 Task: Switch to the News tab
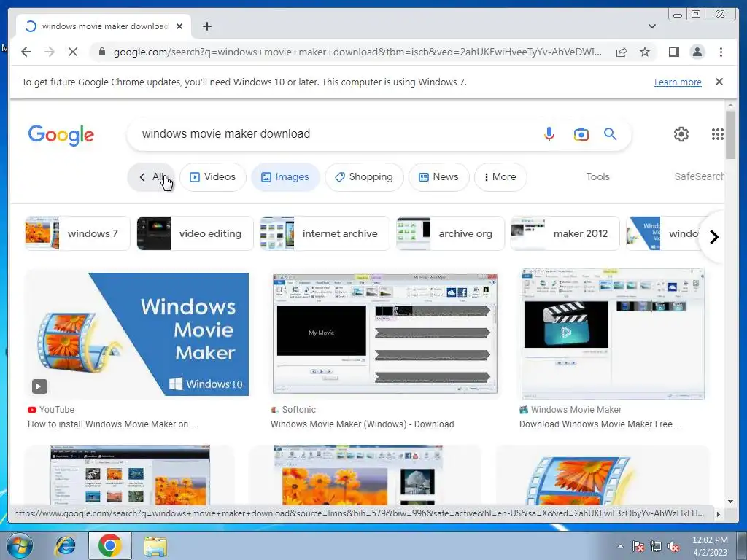(x=438, y=176)
